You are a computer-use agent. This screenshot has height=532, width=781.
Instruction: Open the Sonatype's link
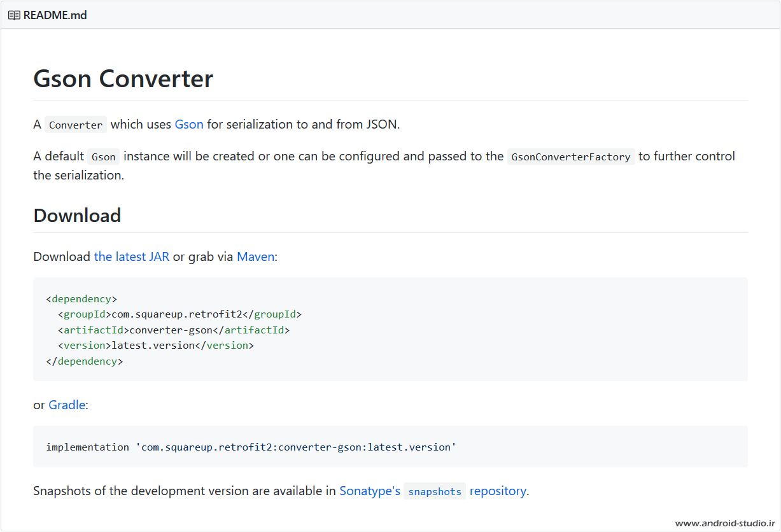coord(370,491)
